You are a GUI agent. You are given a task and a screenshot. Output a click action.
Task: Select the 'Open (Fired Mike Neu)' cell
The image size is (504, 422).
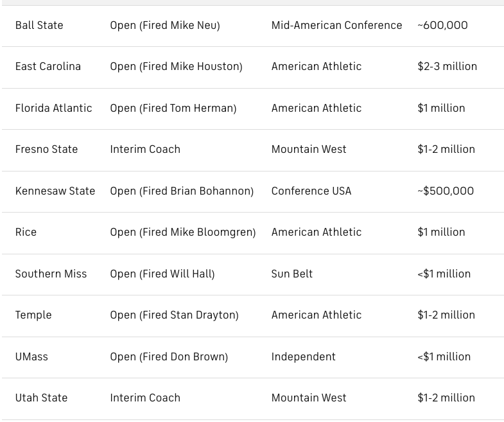coord(165,26)
